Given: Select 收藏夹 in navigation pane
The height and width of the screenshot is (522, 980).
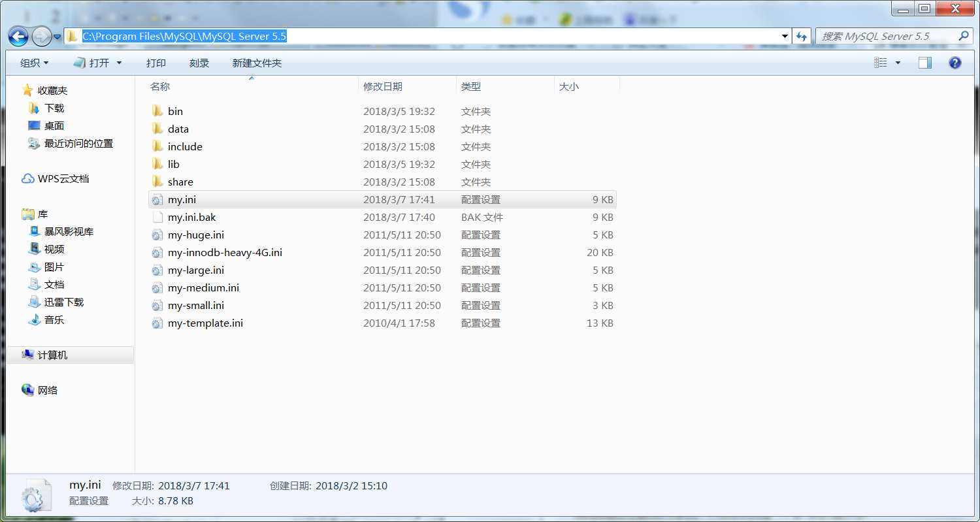Looking at the screenshot, I should [52, 91].
